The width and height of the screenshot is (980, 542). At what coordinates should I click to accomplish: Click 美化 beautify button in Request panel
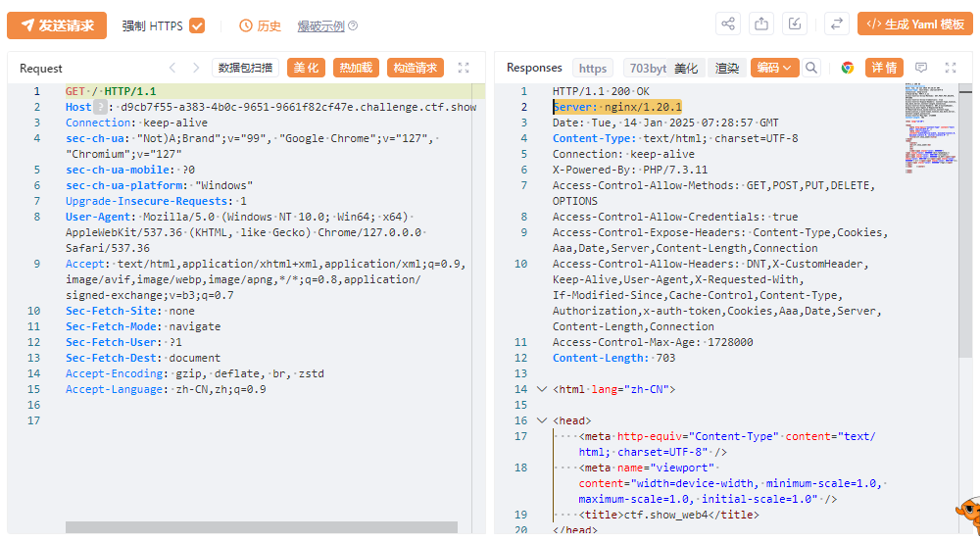pyautogui.click(x=306, y=68)
